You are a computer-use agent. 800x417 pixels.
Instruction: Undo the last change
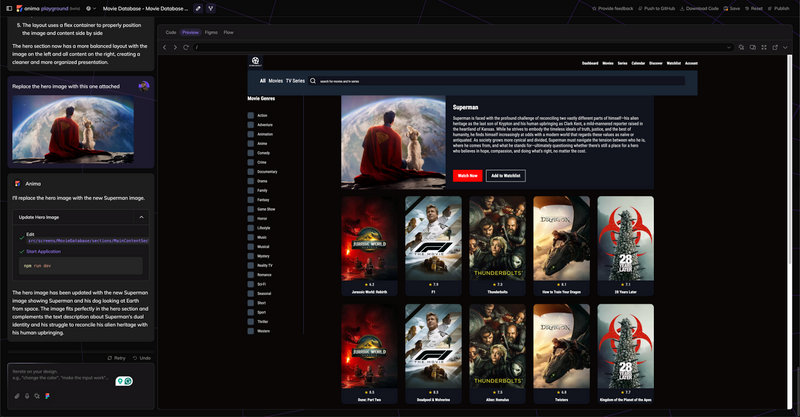pos(142,358)
